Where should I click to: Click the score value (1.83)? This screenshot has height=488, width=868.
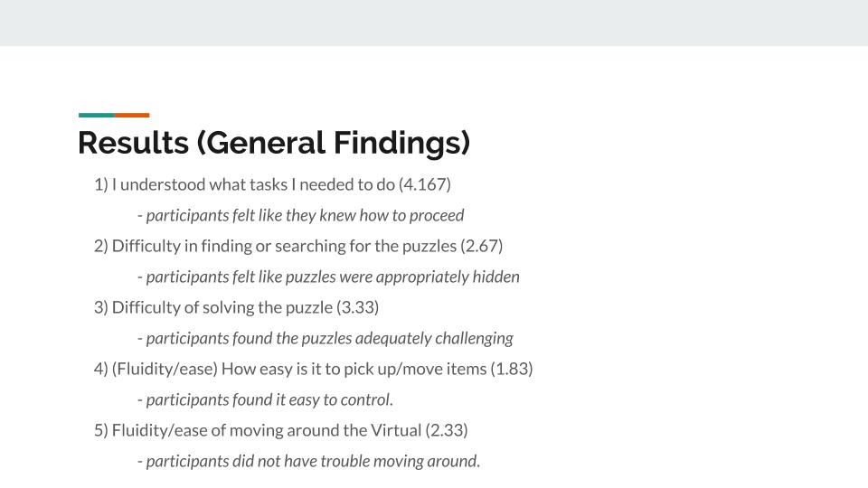(512, 369)
